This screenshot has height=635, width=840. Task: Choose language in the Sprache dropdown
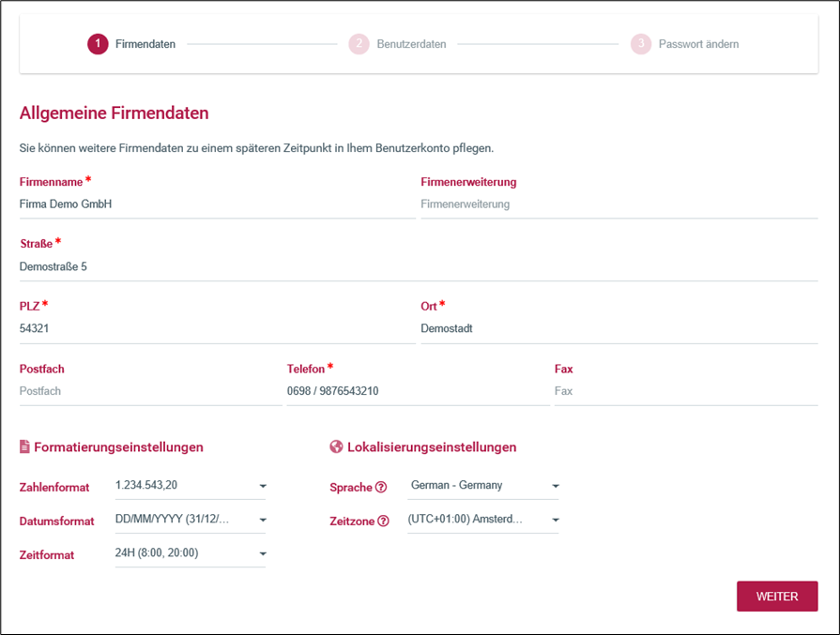point(483,486)
